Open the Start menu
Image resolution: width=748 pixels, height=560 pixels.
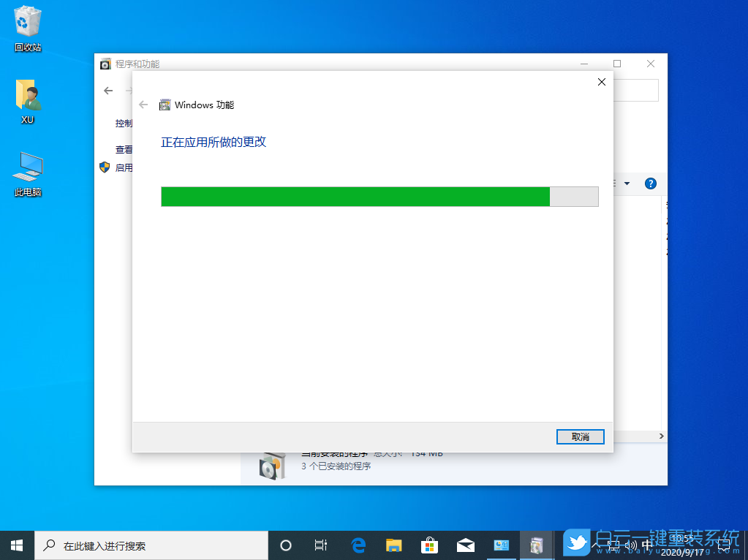pyautogui.click(x=16, y=545)
